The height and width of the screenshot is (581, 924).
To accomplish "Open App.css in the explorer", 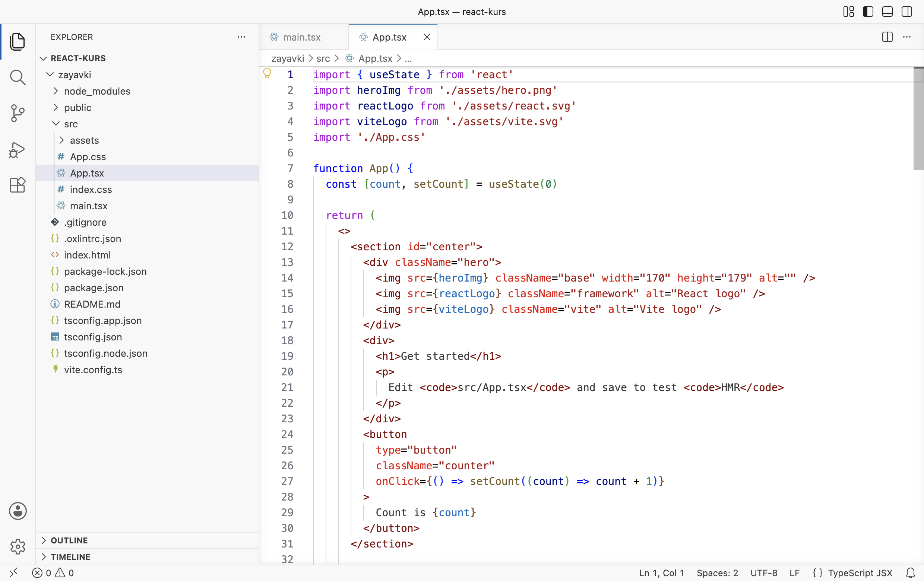I will click(147, 156).
